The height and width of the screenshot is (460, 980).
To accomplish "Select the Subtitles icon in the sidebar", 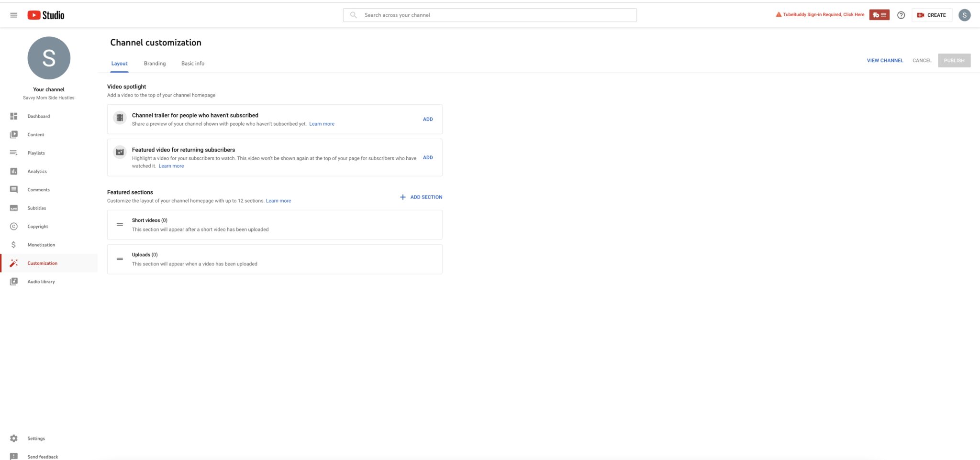I will [13, 208].
